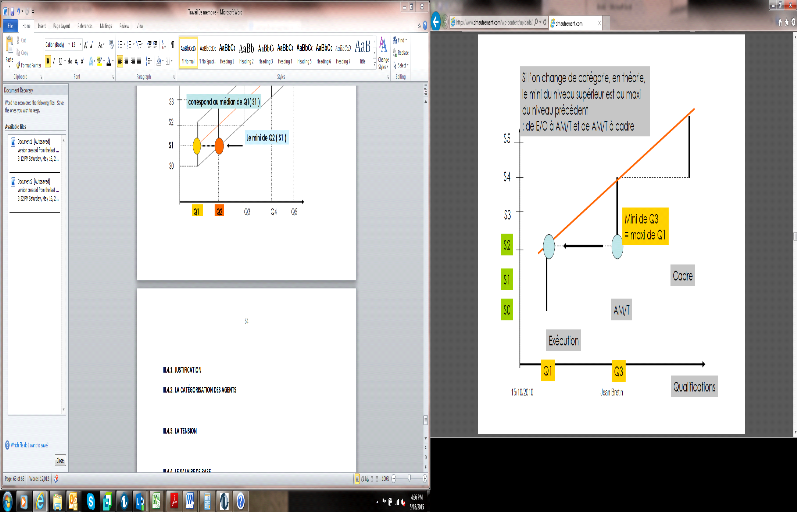Click Internet Explorer Tools gear icon
This screenshot has width=797, height=512.
(793, 22)
